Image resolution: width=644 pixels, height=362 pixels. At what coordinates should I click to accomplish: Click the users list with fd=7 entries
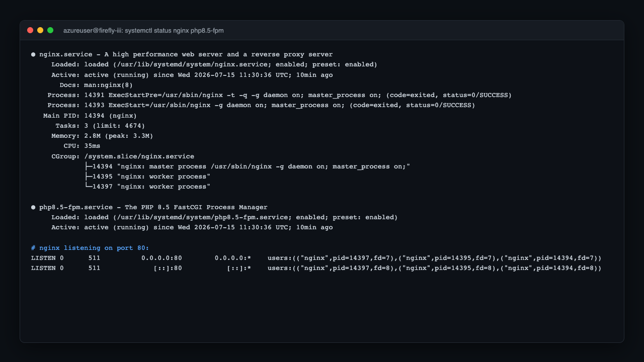tap(435, 258)
